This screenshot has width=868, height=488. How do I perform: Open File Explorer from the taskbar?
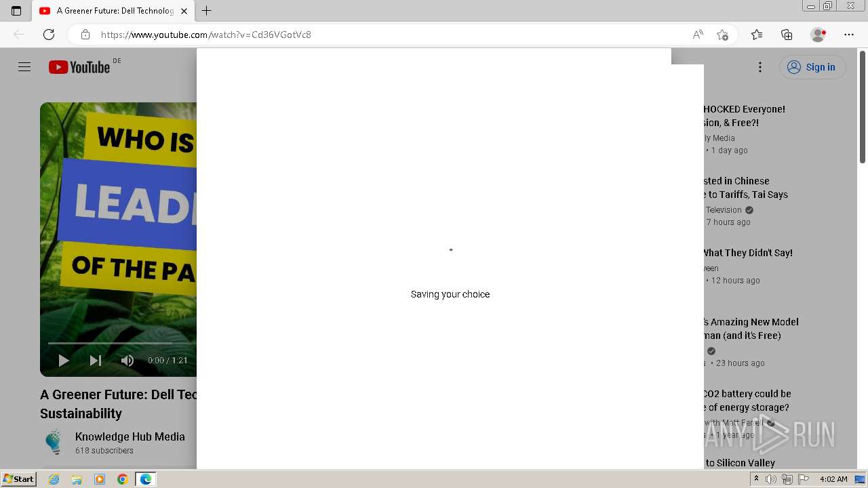77,479
